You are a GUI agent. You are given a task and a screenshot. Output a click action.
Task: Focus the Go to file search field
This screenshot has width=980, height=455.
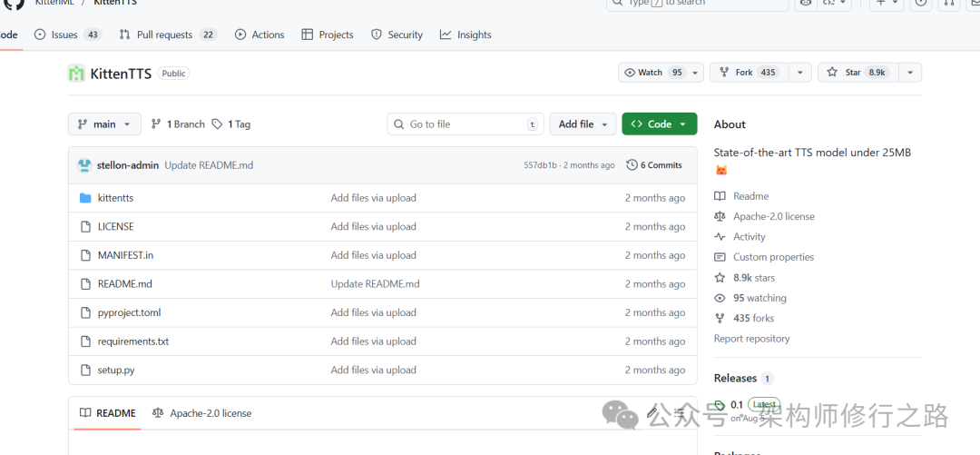click(465, 124)
